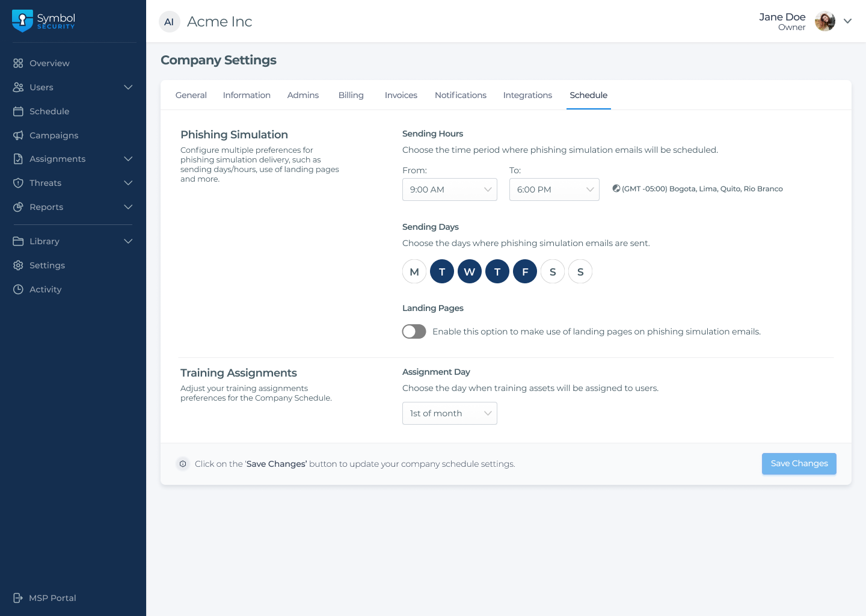The height and width of the screenshot is (616, 866).
Task: Click the Users people icon in sidebar
Action: (18, 87)
